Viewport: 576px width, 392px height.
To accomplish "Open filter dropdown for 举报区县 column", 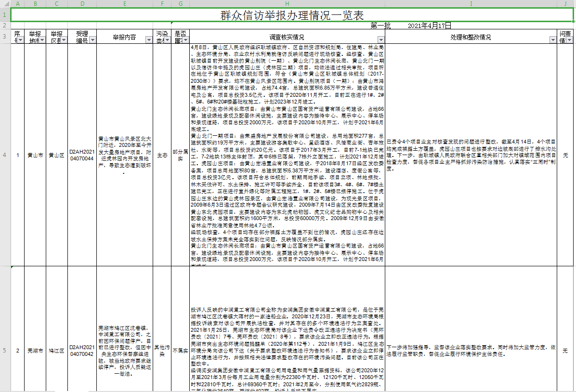I will (x=63, y=40).
